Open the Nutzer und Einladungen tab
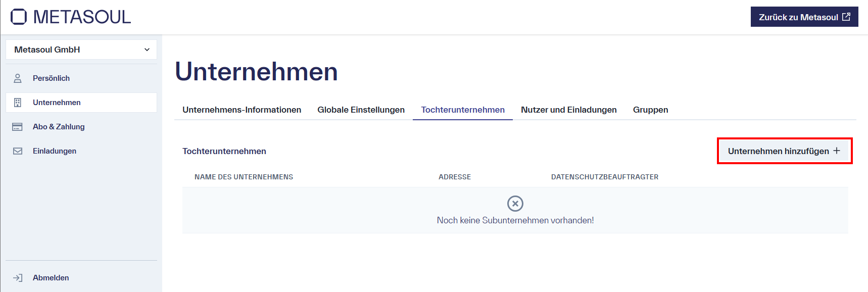Image resolution: width=868 pixels, height=292 pixels. [x=569, y=110]
